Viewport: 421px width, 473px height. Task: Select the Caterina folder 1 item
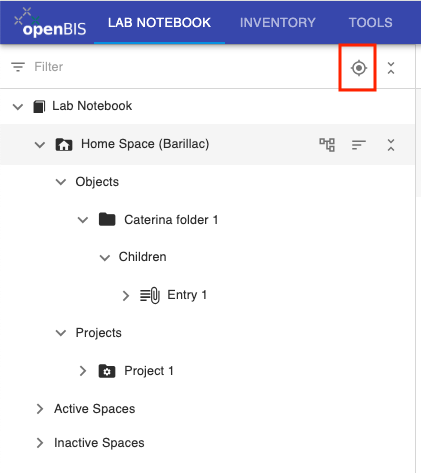(171, 220)
